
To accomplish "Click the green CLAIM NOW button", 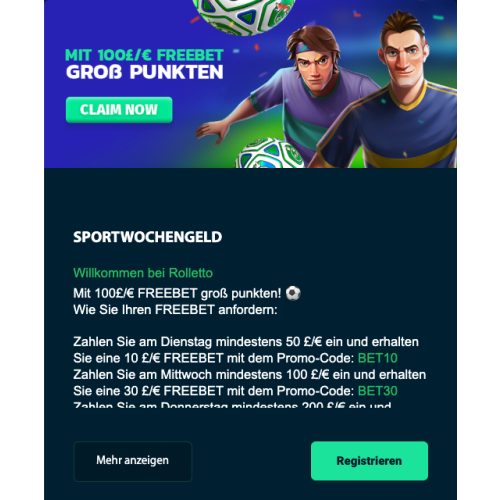I will [119, 110].
